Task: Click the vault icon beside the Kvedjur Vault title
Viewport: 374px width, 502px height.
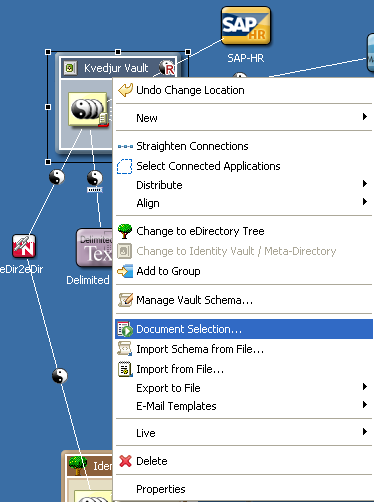Action: click(x=70, y=68)
